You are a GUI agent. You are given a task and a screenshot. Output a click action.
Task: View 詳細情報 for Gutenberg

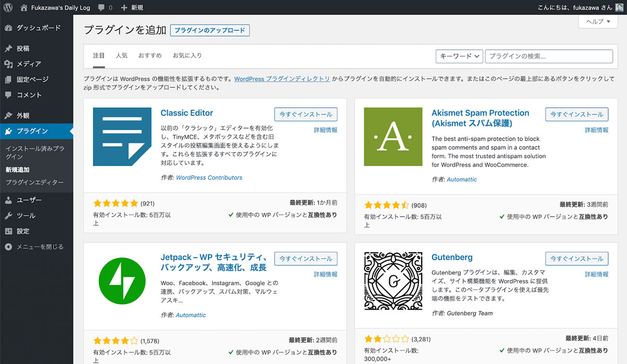(597, 274)
